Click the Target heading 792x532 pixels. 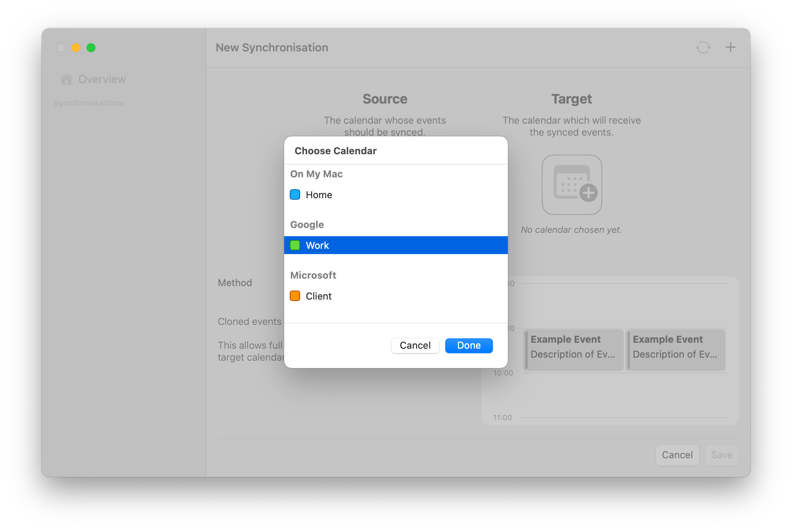(572, 99)
